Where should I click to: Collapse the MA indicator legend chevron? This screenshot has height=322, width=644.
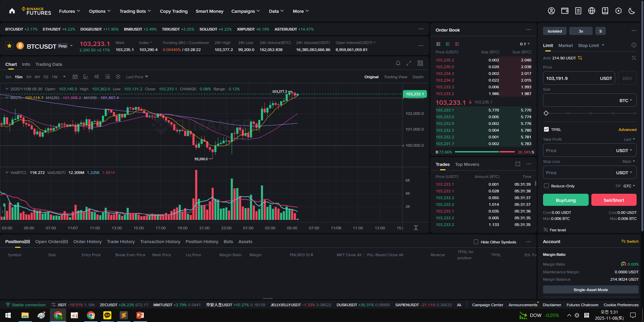[7, 98]
